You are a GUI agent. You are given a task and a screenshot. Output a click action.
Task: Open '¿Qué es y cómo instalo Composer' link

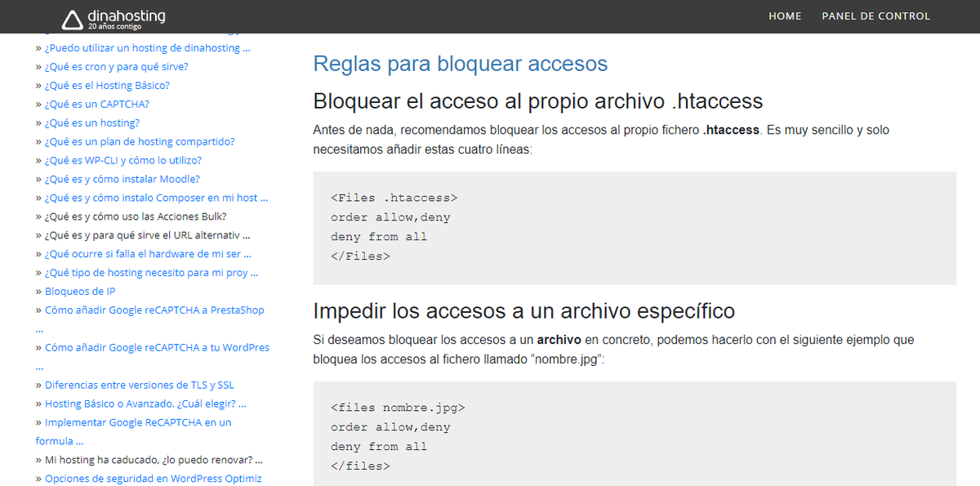pyautogui.click(x=156, y=198)
